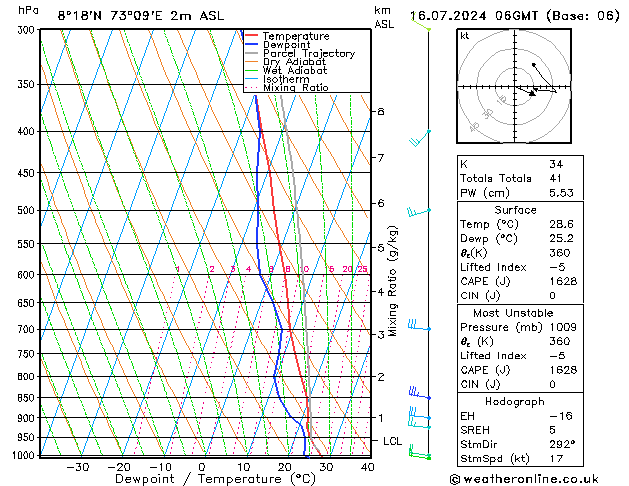
Task: Click the Pressure (mb) value "1009"
Action: 563,327
